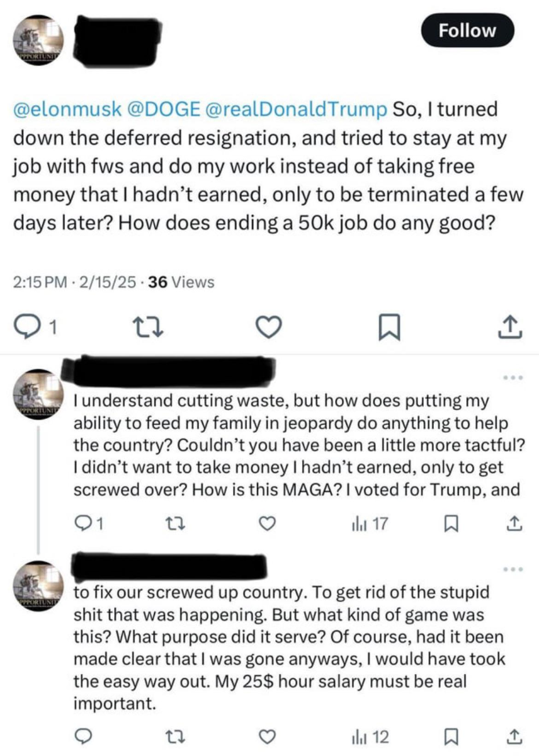Reply to the cutting waste reply

(83, 522)
